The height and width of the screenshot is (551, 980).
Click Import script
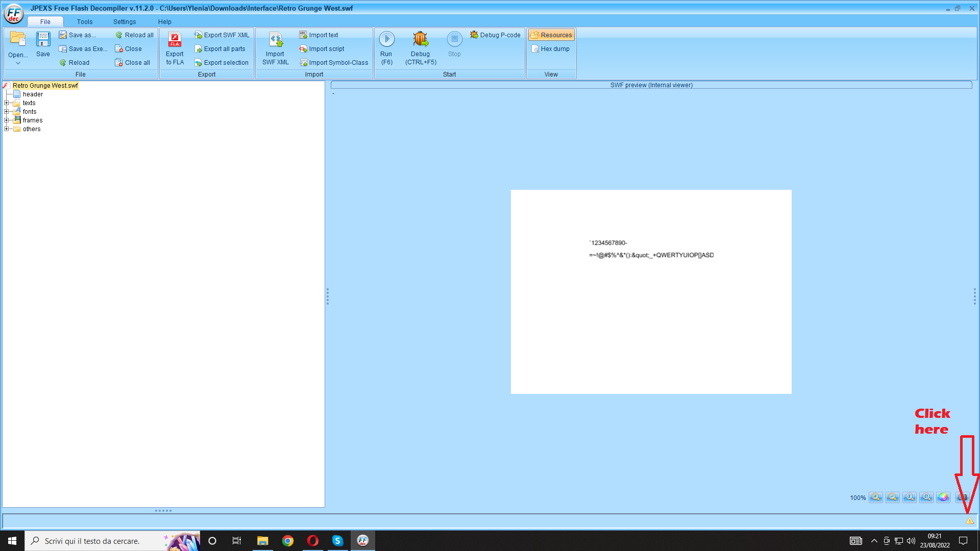(322, 49)
